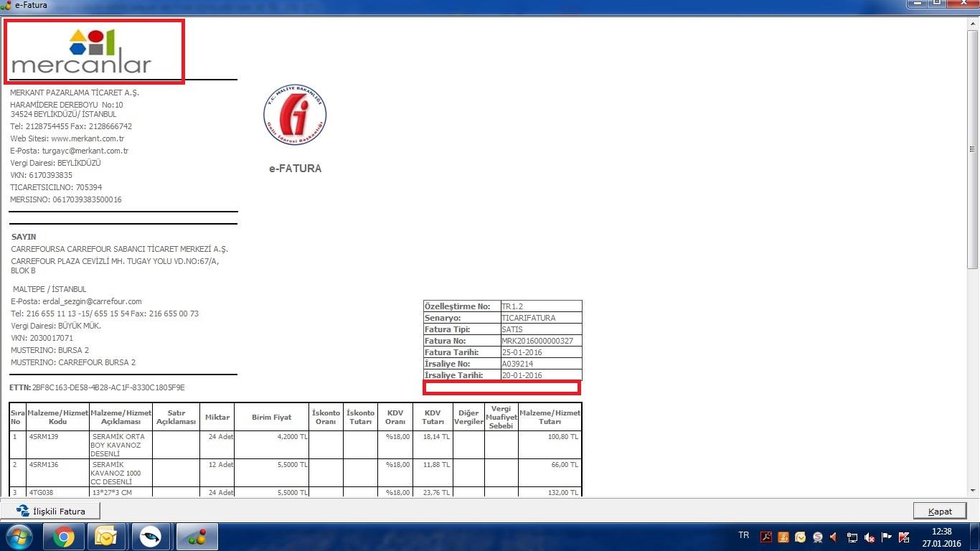
Task: Click the seller VKN 6170393835
Action: 41,175
